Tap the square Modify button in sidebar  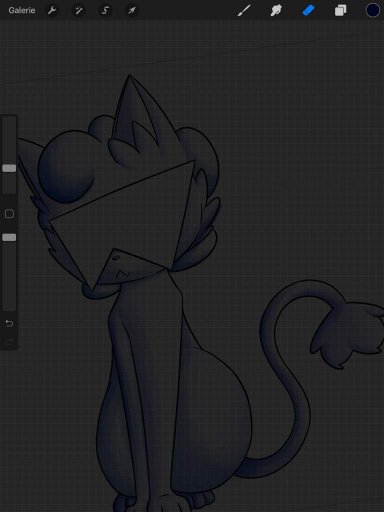[9, 214]
